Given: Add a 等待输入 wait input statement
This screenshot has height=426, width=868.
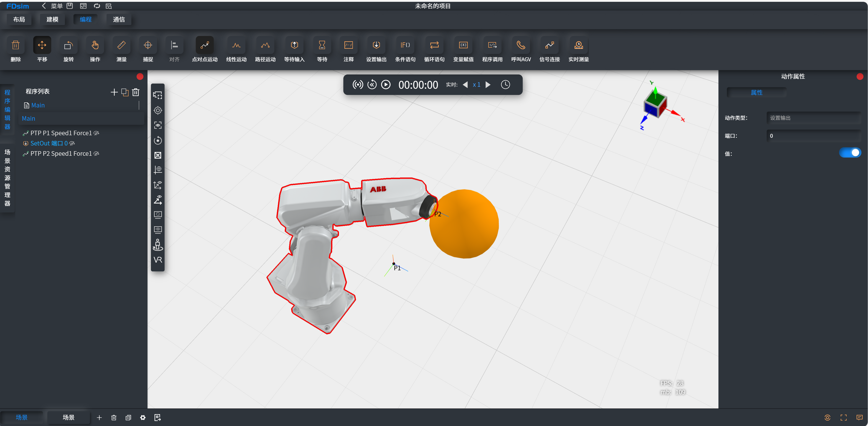Looking at the screenshot, I should point(294,46).
